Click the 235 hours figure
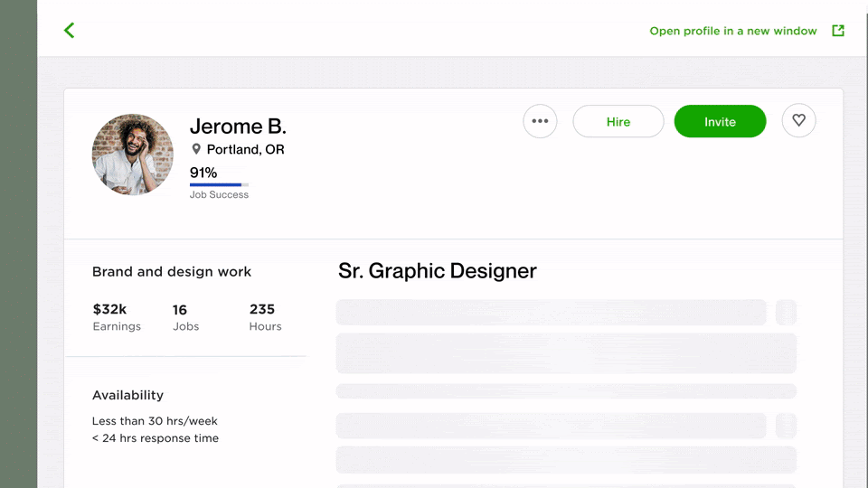Viewport: 868px width, 488px height. click(262, 309)
